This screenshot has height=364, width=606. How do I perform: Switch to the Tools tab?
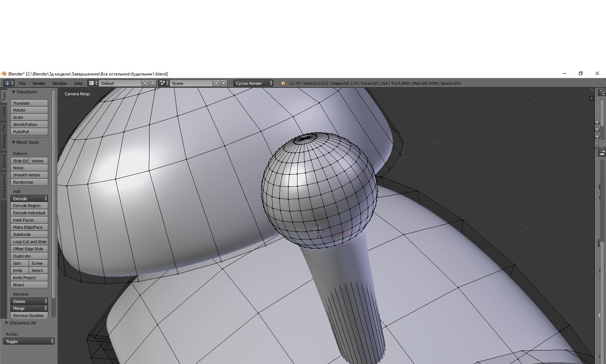pyautogui.click(x=4, y=96)
